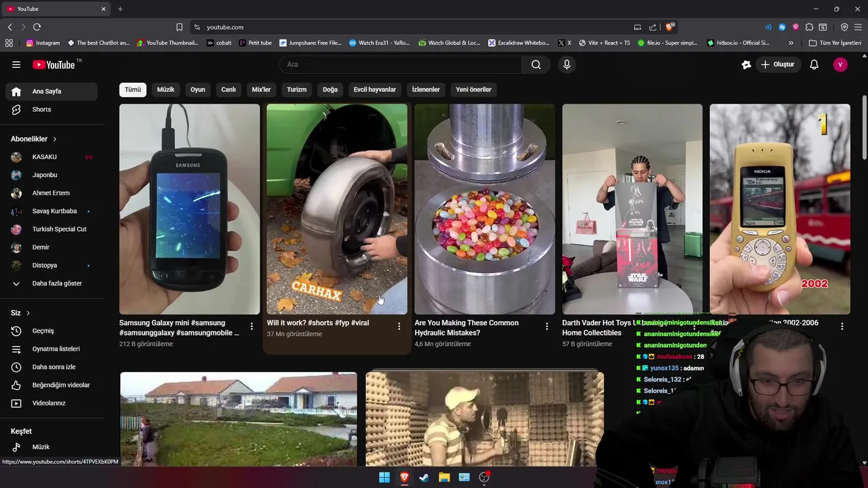Open the Windows Start button
Screen dimensions: 868x488
click(384, 477)
